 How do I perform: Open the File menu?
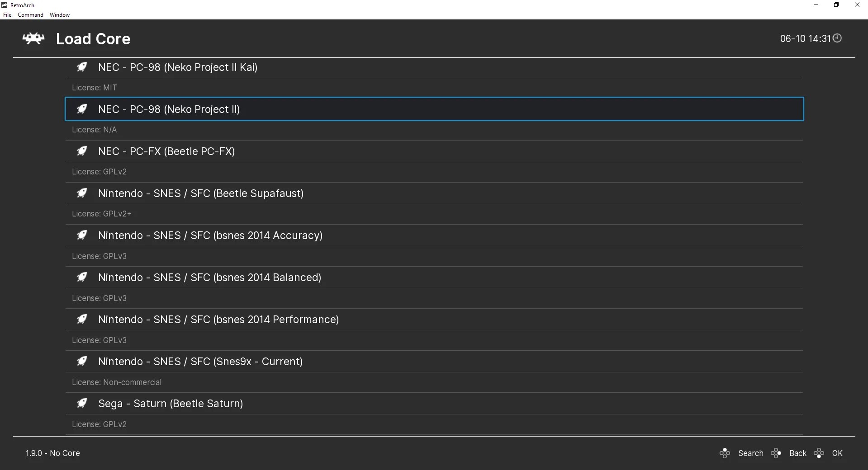[x=7, y=15]
